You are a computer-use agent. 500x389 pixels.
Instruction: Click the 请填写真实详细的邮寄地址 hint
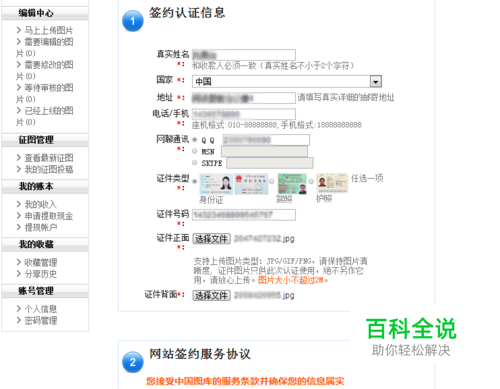tap(346, 97)
